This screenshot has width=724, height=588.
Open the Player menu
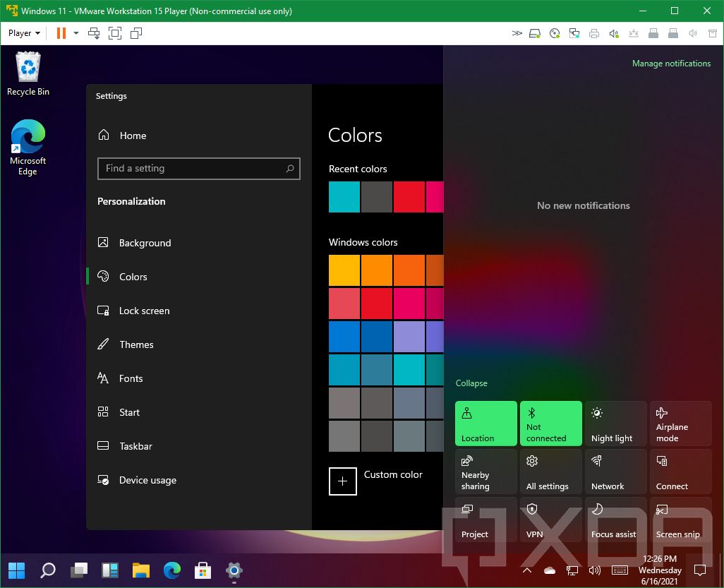[24, 33]
